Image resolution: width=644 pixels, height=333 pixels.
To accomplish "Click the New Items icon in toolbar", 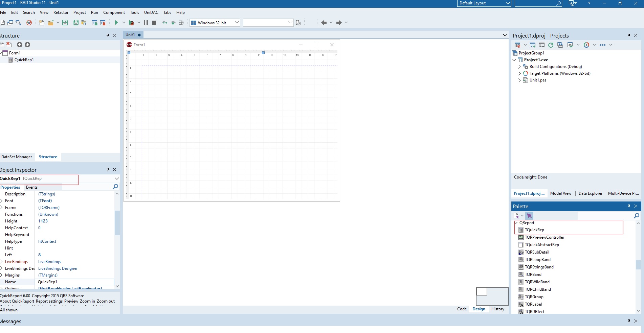I will coord(42,23).
